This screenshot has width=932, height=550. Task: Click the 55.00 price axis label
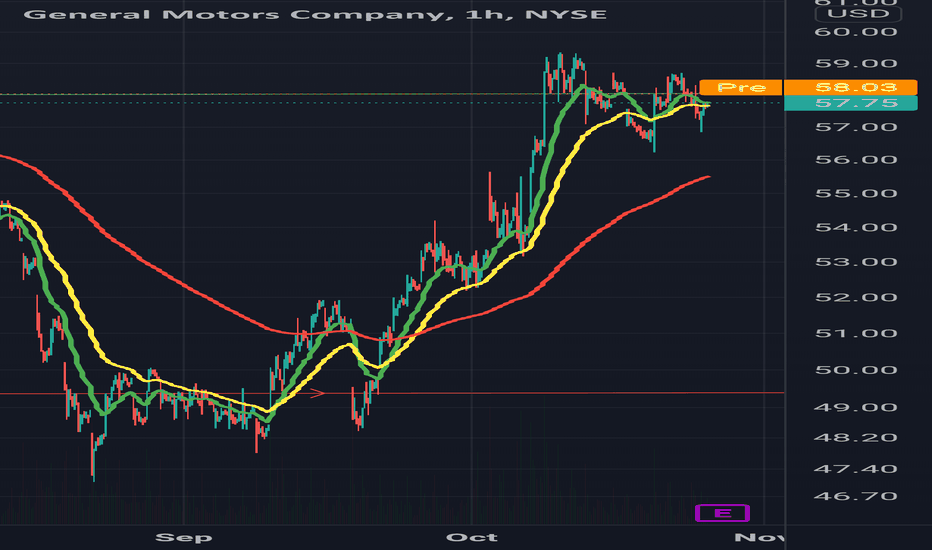(856, 193)
